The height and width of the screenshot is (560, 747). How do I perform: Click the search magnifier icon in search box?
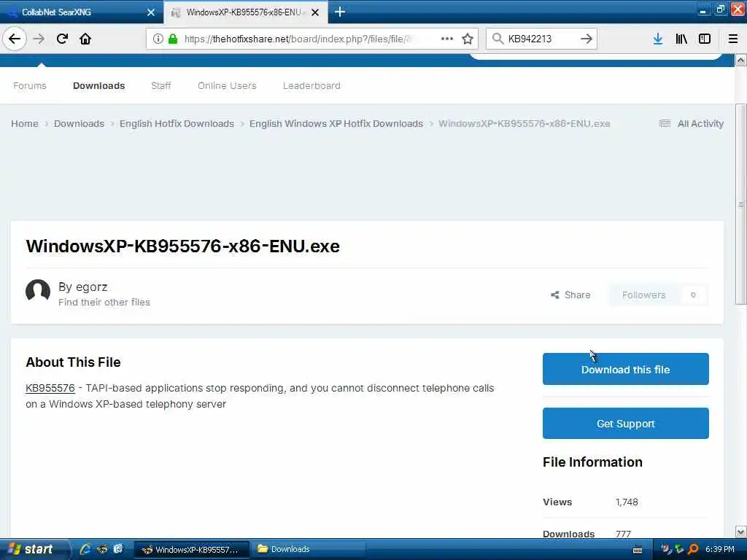[498, 39]
